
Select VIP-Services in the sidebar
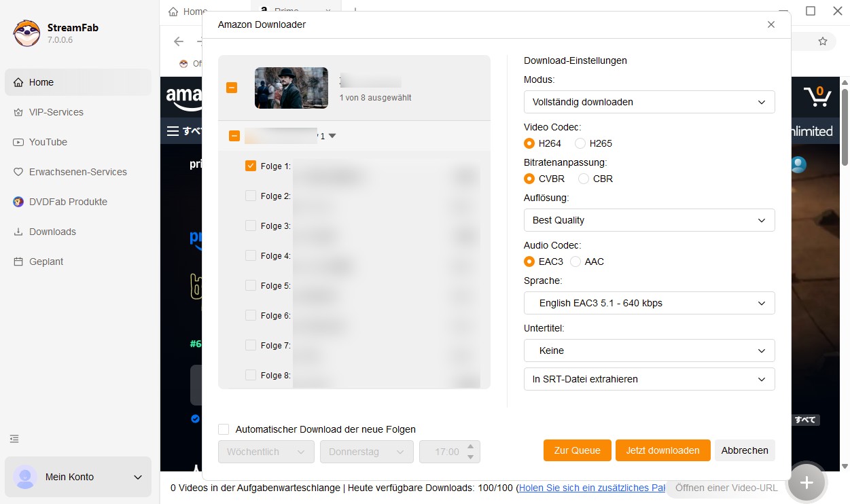(x=56, y=112)
